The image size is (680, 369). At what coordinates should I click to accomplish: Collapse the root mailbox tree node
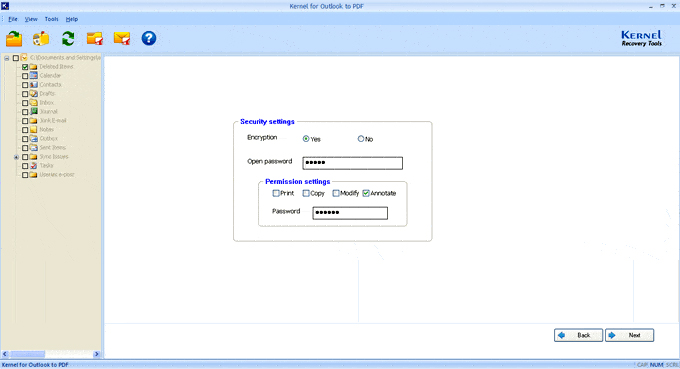(x=7, y=58)
